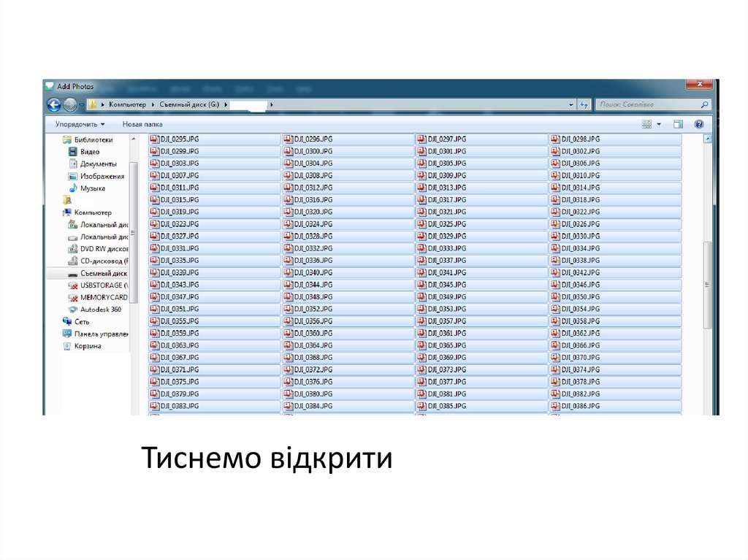The image size is (748, 560).
Task: Click the Refresh icon beside the address bar
Action: 585,104
